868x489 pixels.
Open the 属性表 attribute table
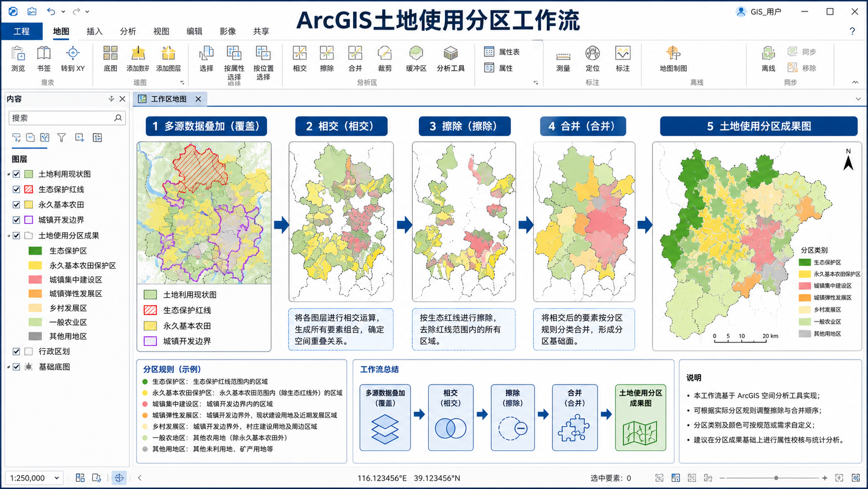click(x=501, y=52)
